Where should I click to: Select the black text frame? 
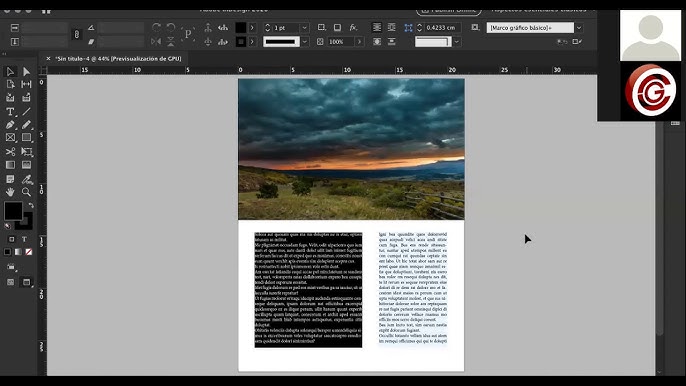coord(308,290)
